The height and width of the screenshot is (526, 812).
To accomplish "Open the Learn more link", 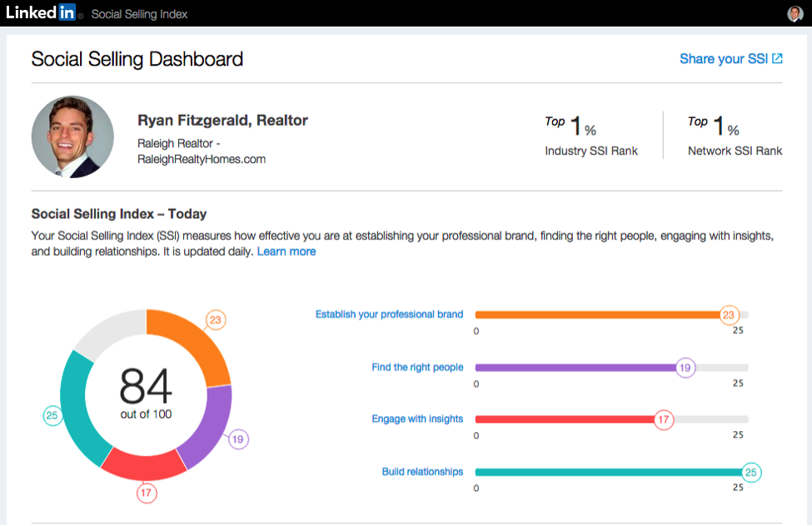I will click(x=286, y=251).
